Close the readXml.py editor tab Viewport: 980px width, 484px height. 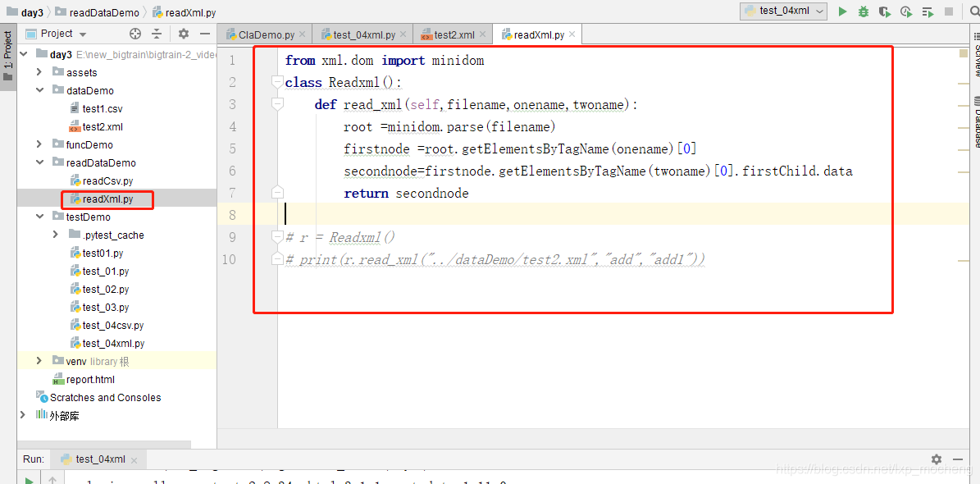[x=572, y=35]
